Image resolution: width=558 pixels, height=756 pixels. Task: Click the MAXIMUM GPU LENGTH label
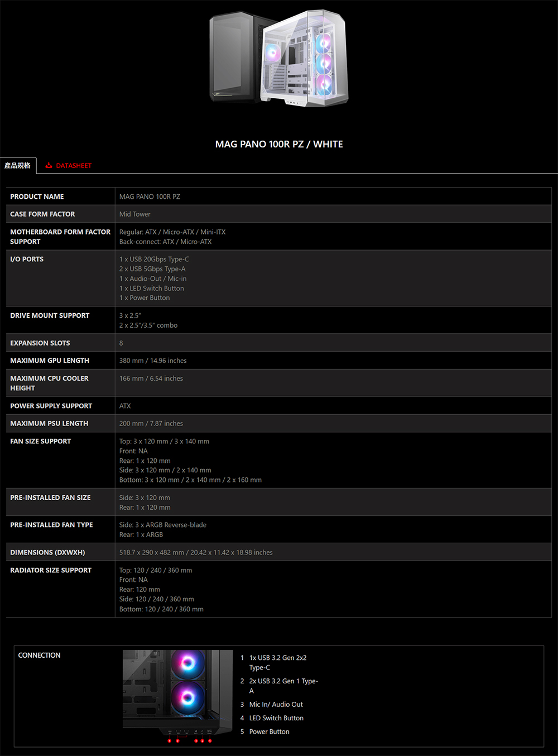(x=50, y=361)
